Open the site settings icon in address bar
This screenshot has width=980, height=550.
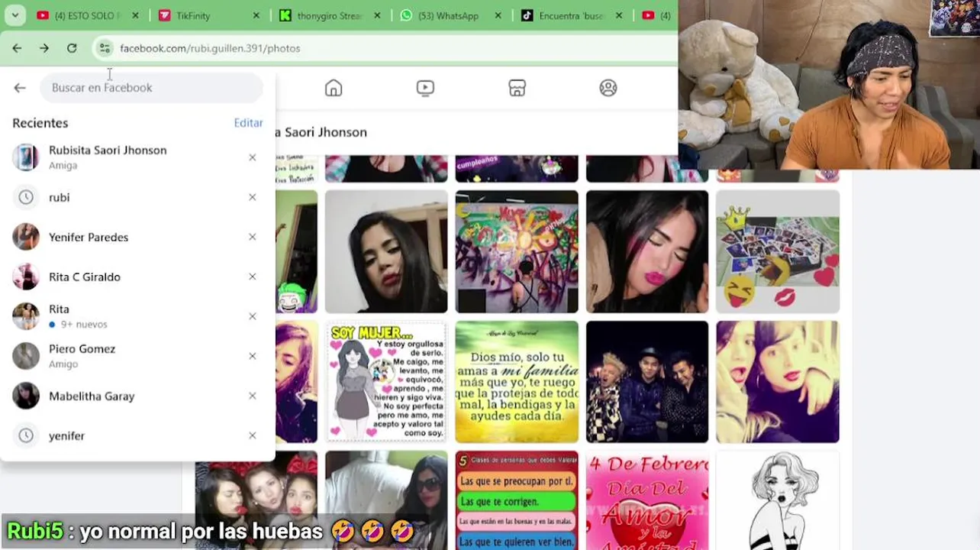105,48
